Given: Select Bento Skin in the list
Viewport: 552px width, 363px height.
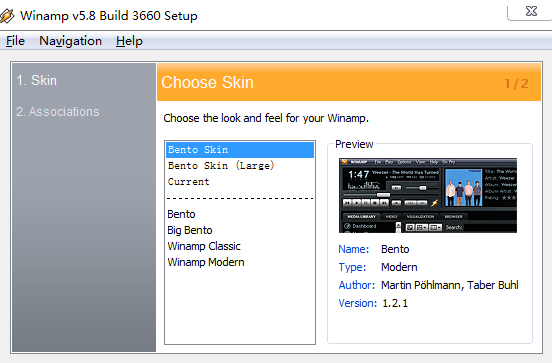Looking at the screenshot, I should (240, 150).
